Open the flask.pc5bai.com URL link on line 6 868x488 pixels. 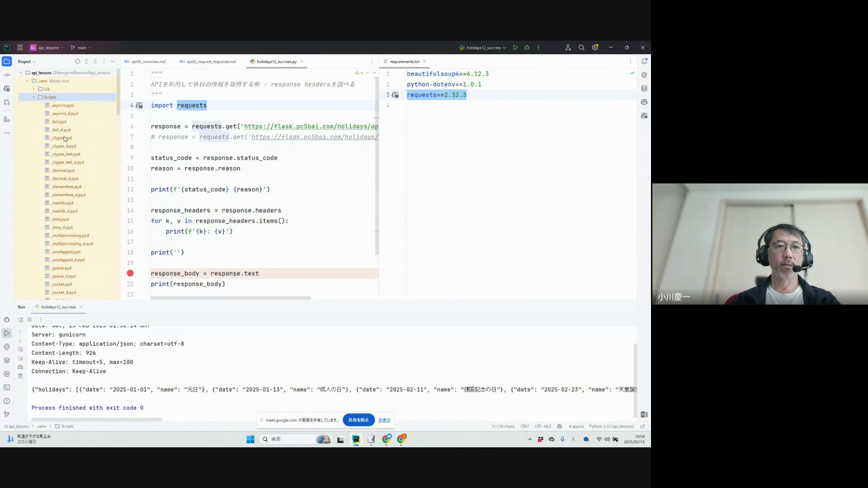point(311,127)
